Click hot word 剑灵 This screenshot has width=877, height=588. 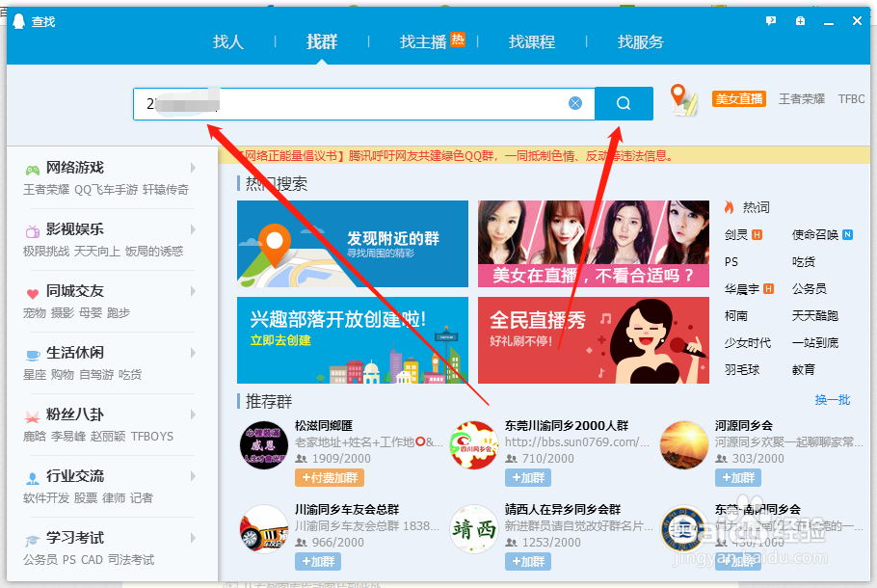click(x=736, y=234)
